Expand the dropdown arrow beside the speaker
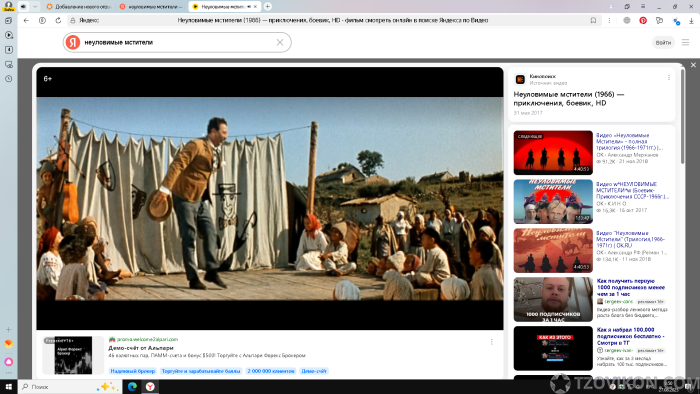Viewport: 700px width, 394px height. click(x=35, y=7)
